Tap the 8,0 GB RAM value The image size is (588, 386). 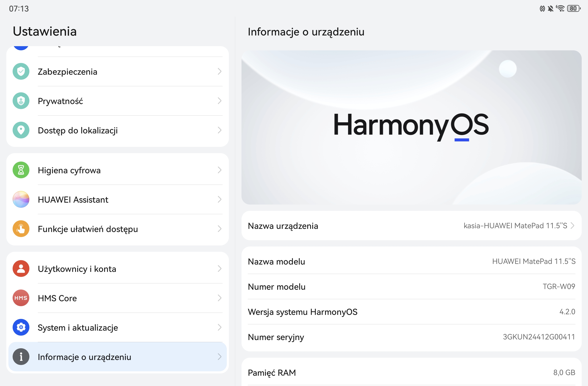[564, 372]
